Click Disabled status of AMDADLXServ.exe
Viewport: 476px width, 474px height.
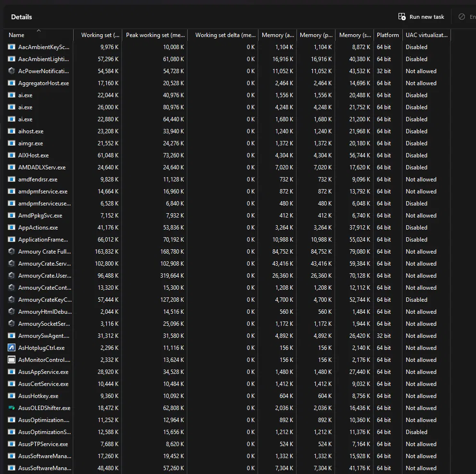point(416,167)
